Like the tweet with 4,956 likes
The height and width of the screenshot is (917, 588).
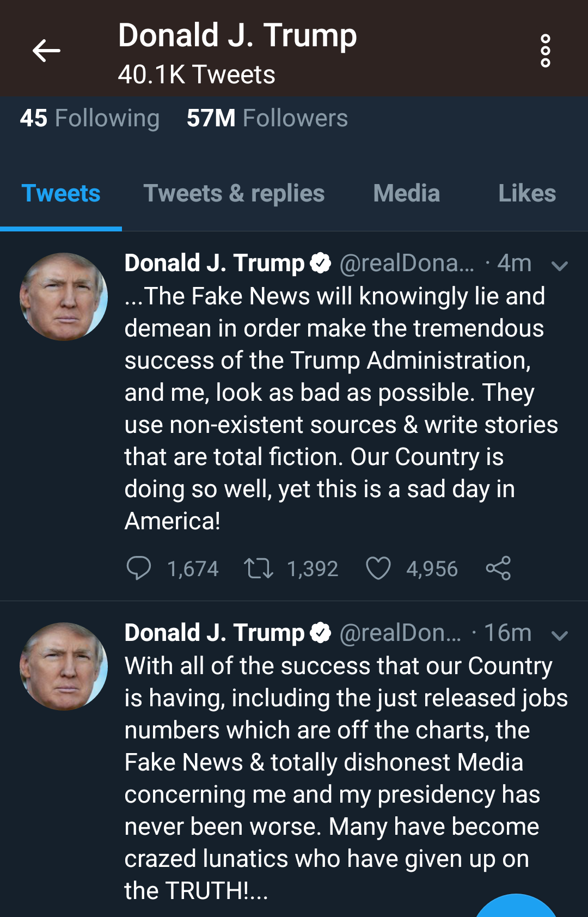(378, 568)
